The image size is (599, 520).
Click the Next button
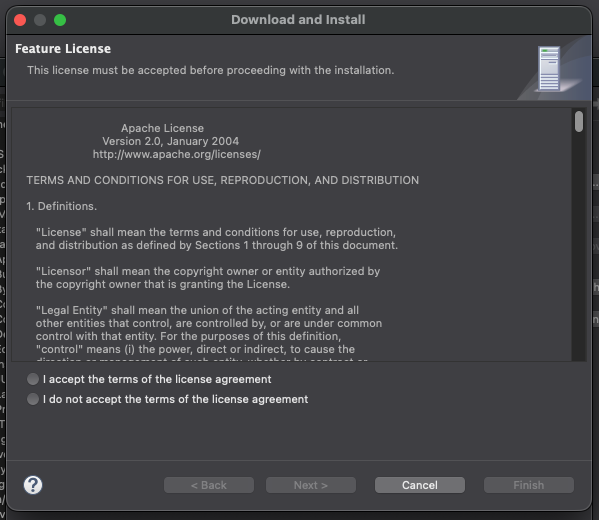click(x=311, y=485)
